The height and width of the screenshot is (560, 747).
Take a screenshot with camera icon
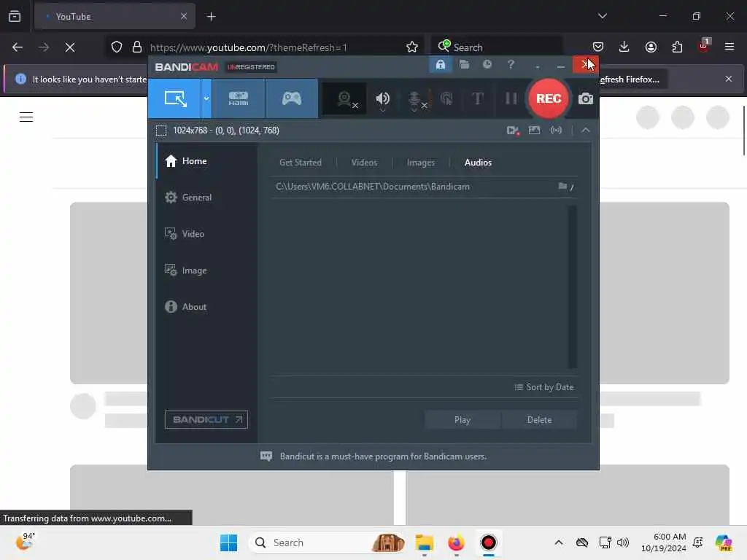click(x=586, y=98)
